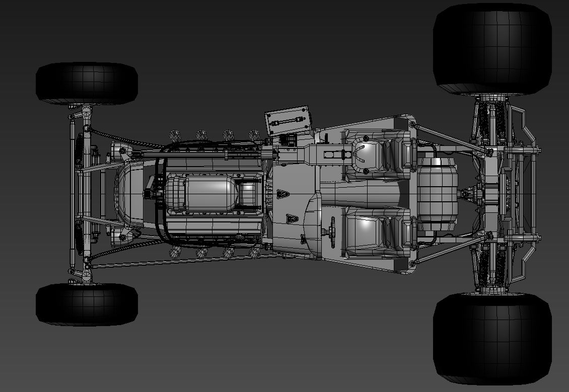Click the steering wheel near the seats
This screenshot has height=392, width=569.
333,231
